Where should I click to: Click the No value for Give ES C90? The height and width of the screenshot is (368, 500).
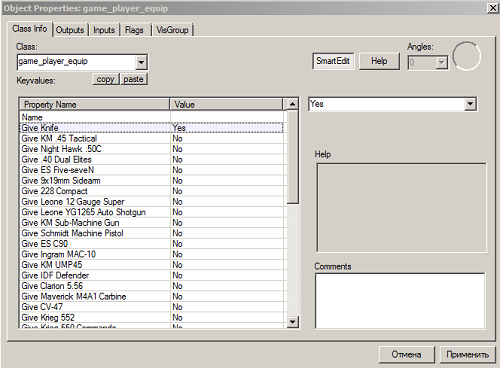click(x=177, y=244)
